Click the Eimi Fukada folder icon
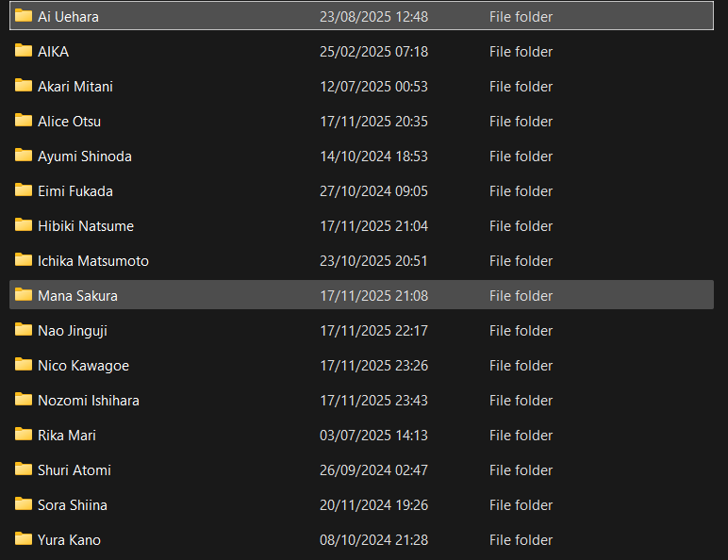This screenshot has width=728, height=560. coord(24,189)
